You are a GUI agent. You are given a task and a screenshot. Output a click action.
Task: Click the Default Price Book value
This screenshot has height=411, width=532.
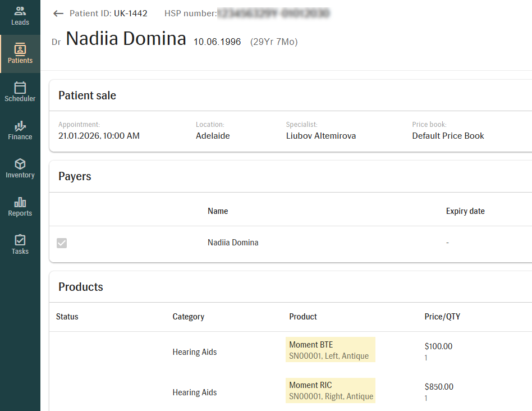coord(448,136)
